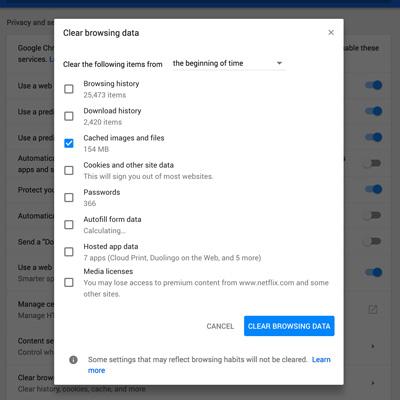Check the Download history checkbox
This screenshot has height=400, width=400.
(69, 116)
